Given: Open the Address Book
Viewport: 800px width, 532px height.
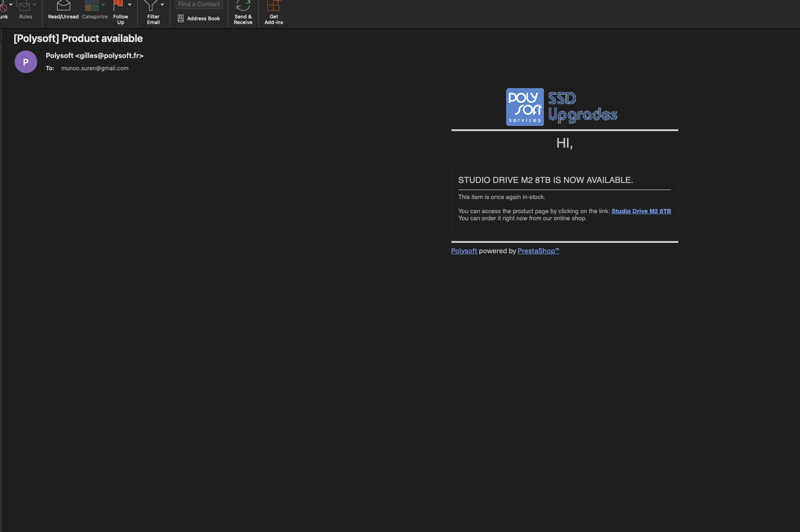Looking at the screenshot, I should 199,18.
